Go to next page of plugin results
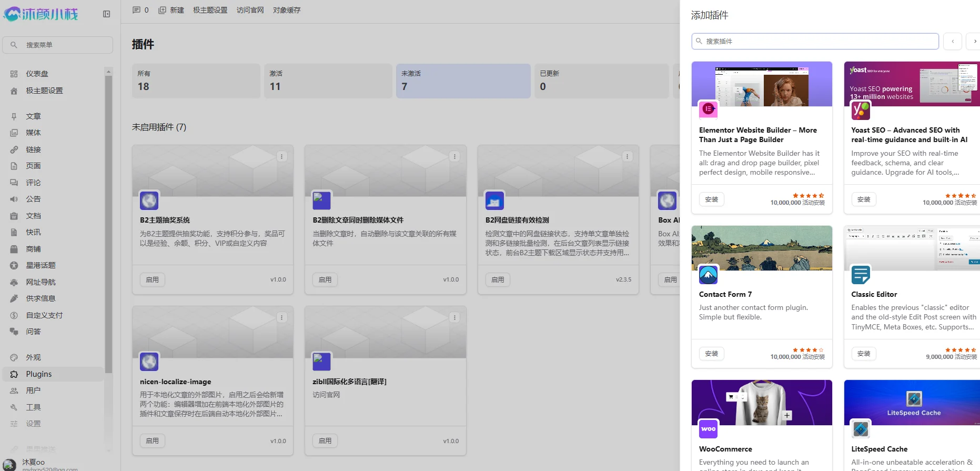 click(974, 41)
